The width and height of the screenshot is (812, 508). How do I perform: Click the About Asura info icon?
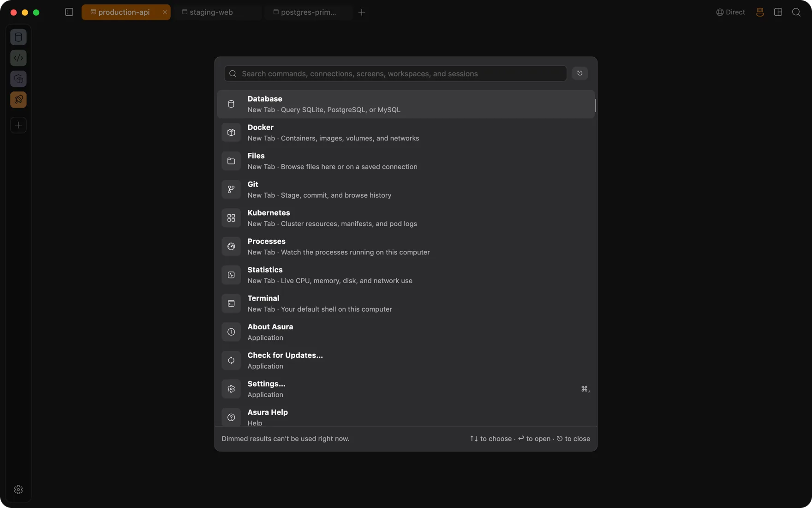point(231,332)
